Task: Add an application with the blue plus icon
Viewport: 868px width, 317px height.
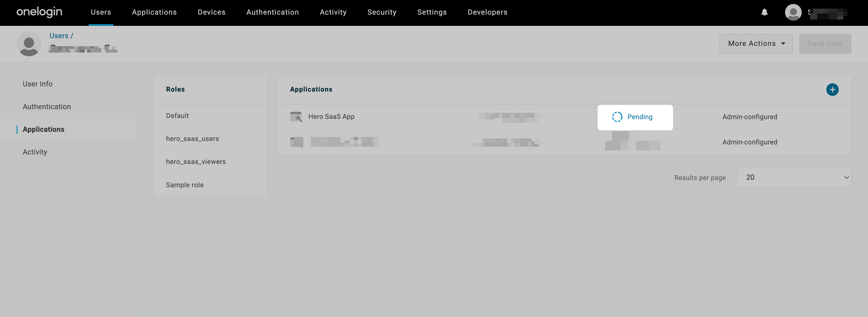Action: pos(833,89)
